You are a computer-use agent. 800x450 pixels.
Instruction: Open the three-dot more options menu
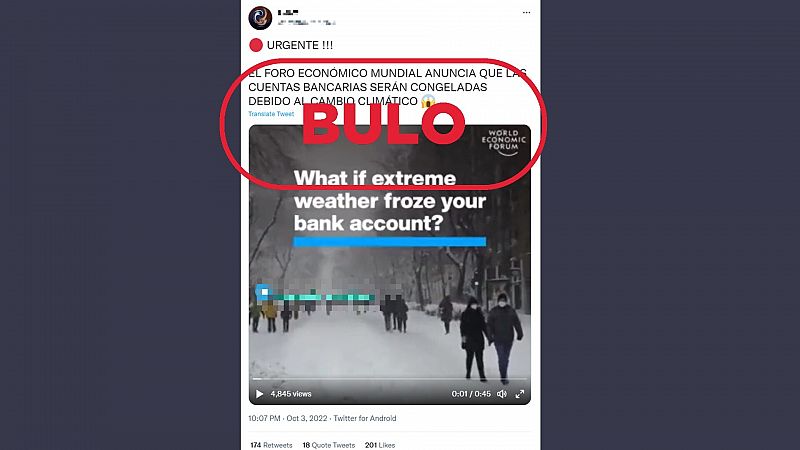click(527, 13)
